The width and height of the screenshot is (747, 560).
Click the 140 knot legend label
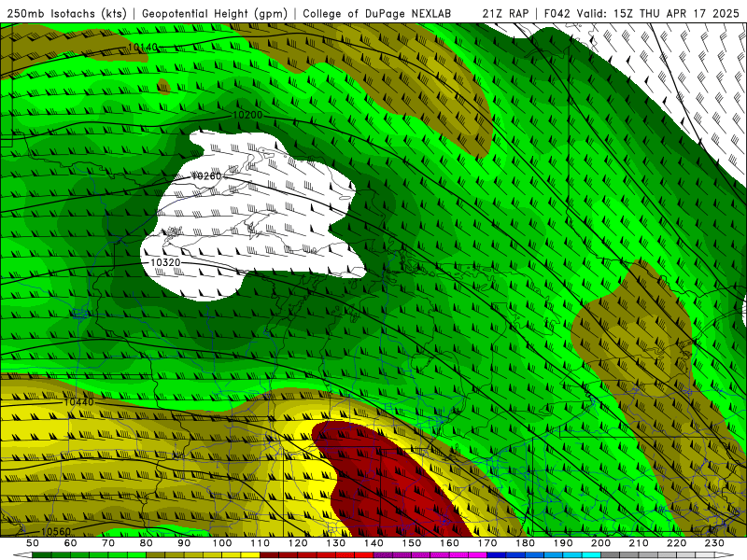tap(373, 543)
